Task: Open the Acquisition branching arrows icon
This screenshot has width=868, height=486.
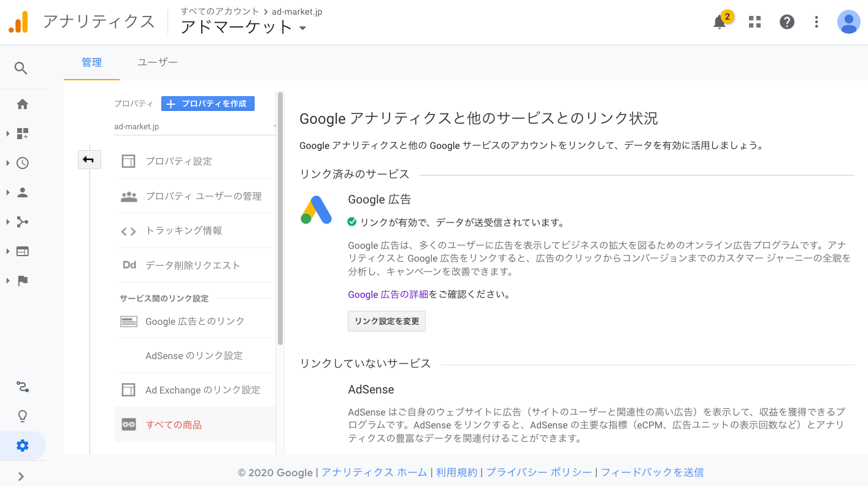Action: click(23, 222)
